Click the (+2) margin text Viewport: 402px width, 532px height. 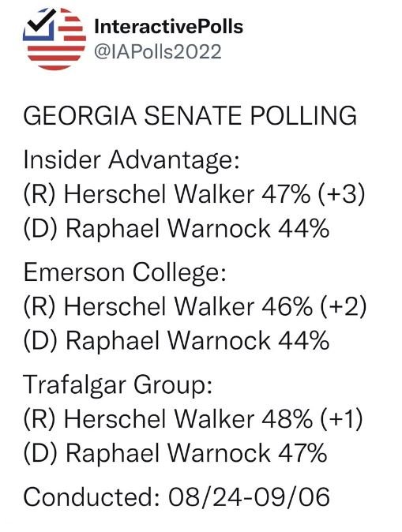click(343, 307)
